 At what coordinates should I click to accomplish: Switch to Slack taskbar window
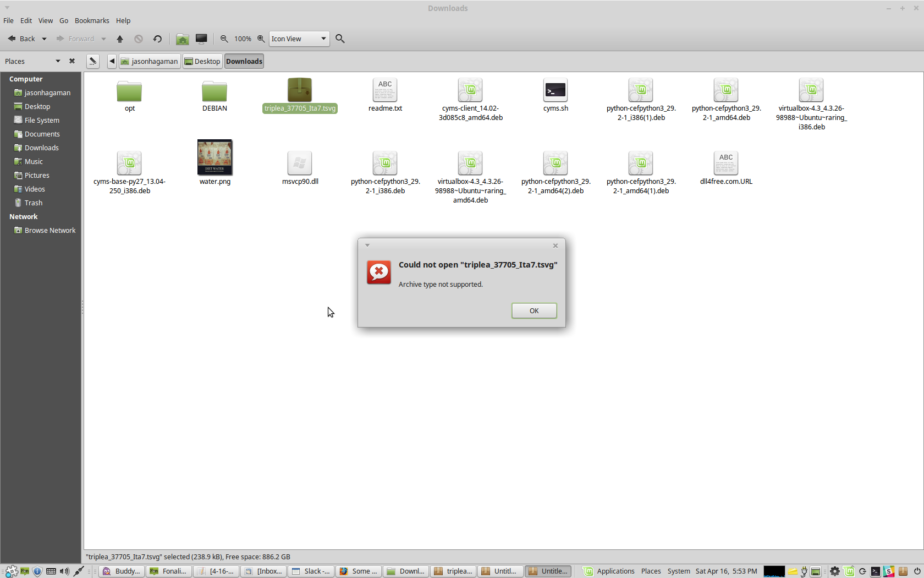point(311,571)
